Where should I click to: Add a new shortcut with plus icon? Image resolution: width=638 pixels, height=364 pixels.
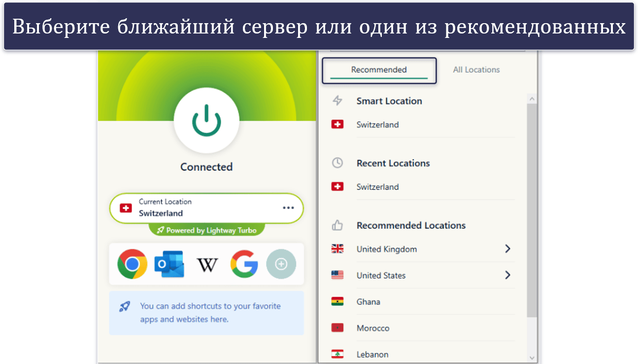[281, 265]
